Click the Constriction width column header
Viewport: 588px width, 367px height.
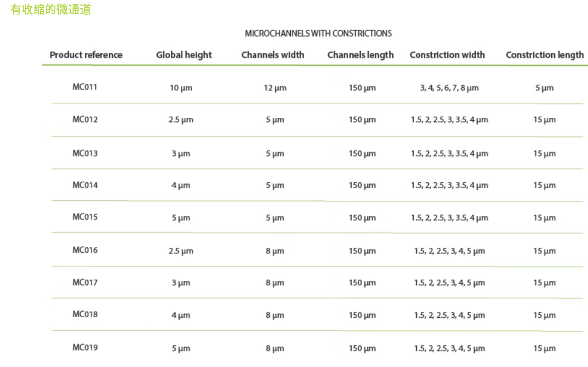click(x=447, y=55)
